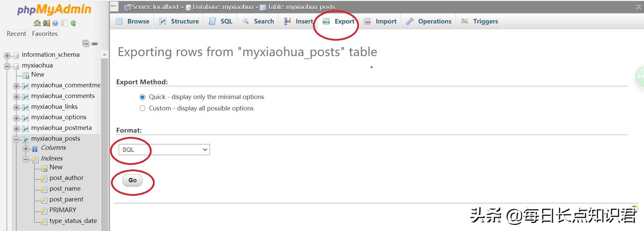The width and height of the screenshot is (644, 231).
Task: Select the Quick export method radio button
Action: coord(142,97)
